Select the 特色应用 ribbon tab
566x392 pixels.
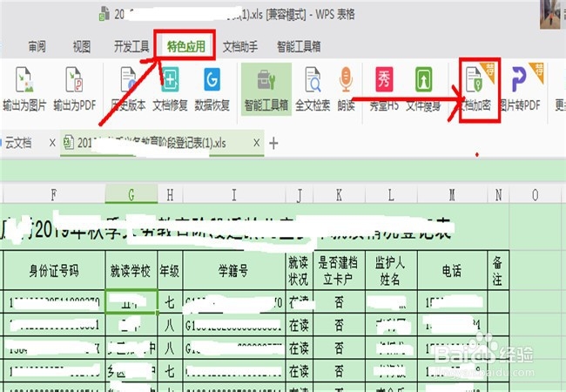click(185, 46)
